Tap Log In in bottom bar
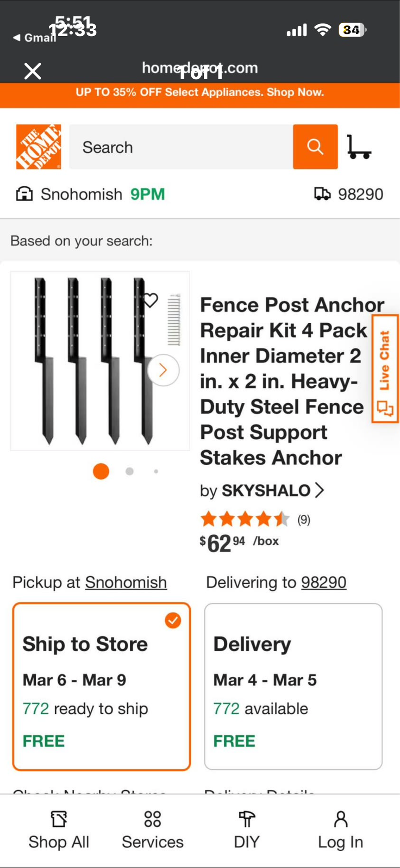This screenshot has height=868, width=400. pos(340,830)
